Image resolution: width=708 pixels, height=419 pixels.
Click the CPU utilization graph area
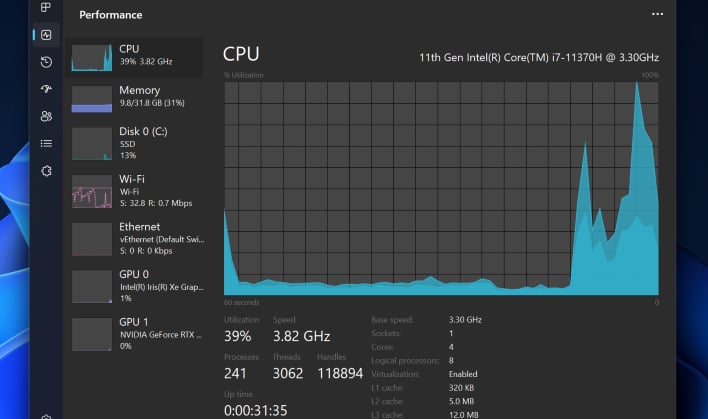point(441,188)
